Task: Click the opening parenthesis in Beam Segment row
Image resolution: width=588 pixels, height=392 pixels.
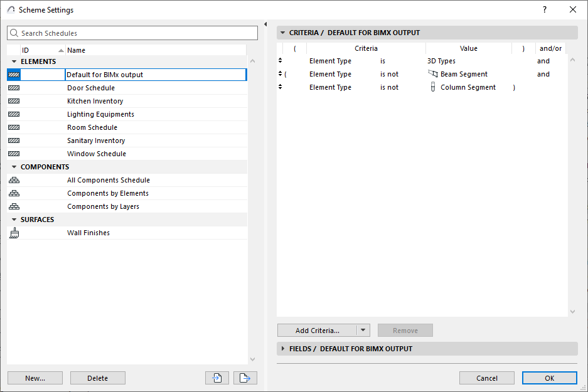Action: pyautogui.click(x=286, y=74)
